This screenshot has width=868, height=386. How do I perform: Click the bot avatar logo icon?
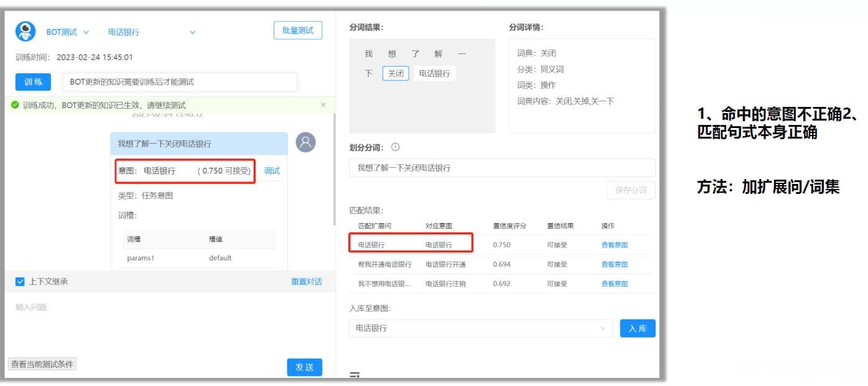coord(25,31)
